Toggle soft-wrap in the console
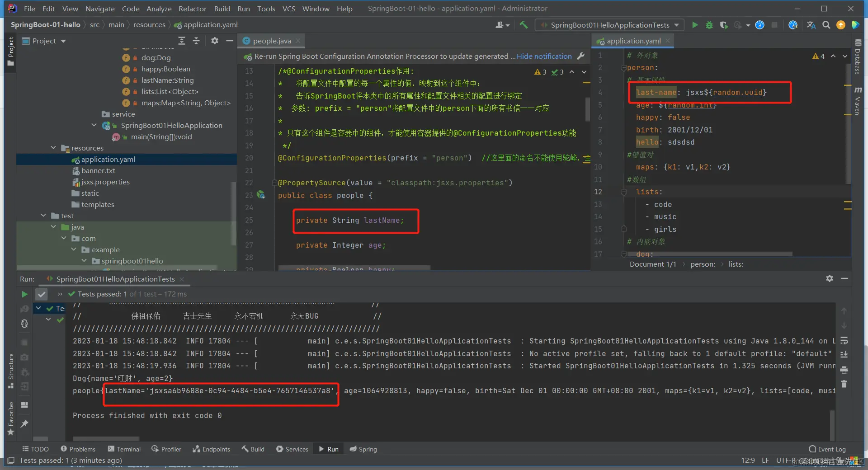This screenshot has width=868, height=470. pos(844,340)
